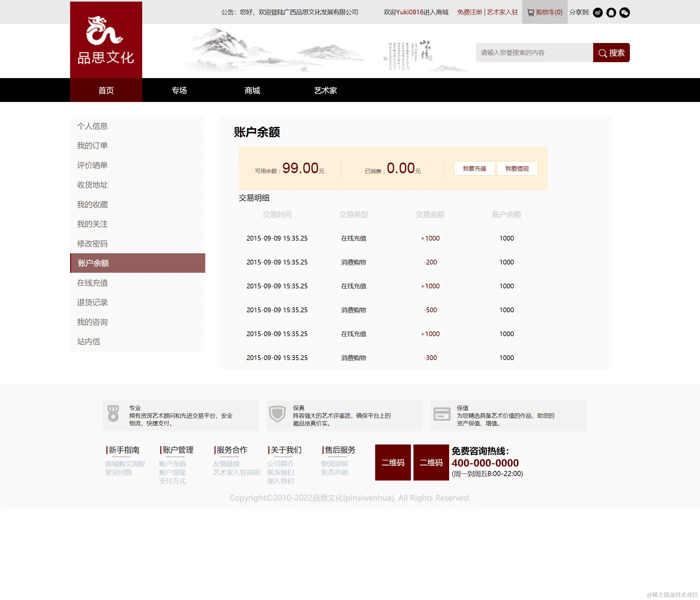Image resolution: width=700 pixels, height=600 pixels.
Task: Expand the 售后服务 footer section
Action: (x=339, y=450)
